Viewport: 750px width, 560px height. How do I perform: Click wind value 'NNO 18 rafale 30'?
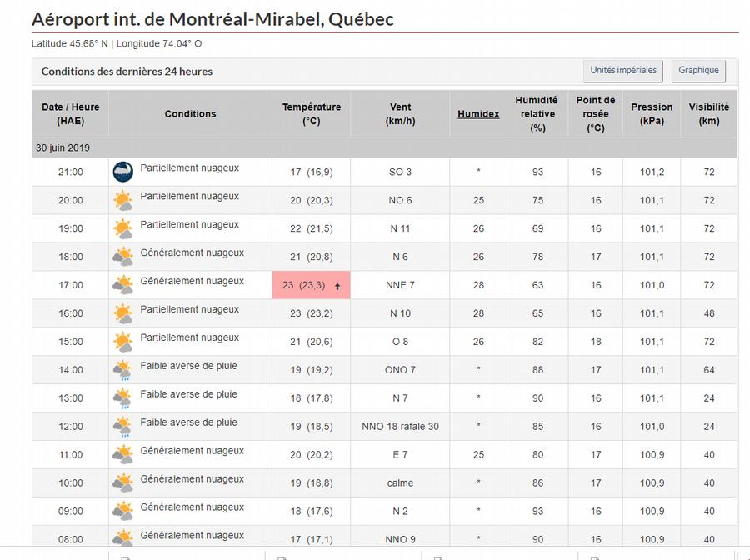[400, 426]
